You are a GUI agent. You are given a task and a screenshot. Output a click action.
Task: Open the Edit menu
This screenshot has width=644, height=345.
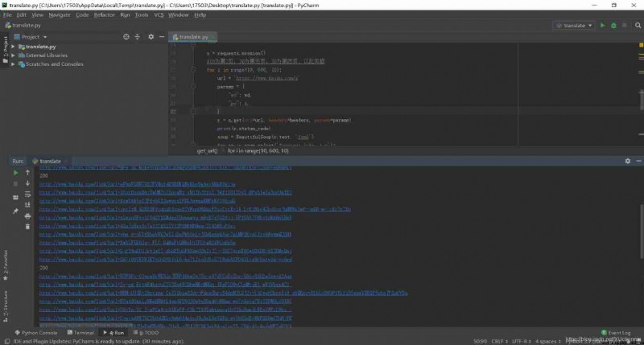(22, 14)
